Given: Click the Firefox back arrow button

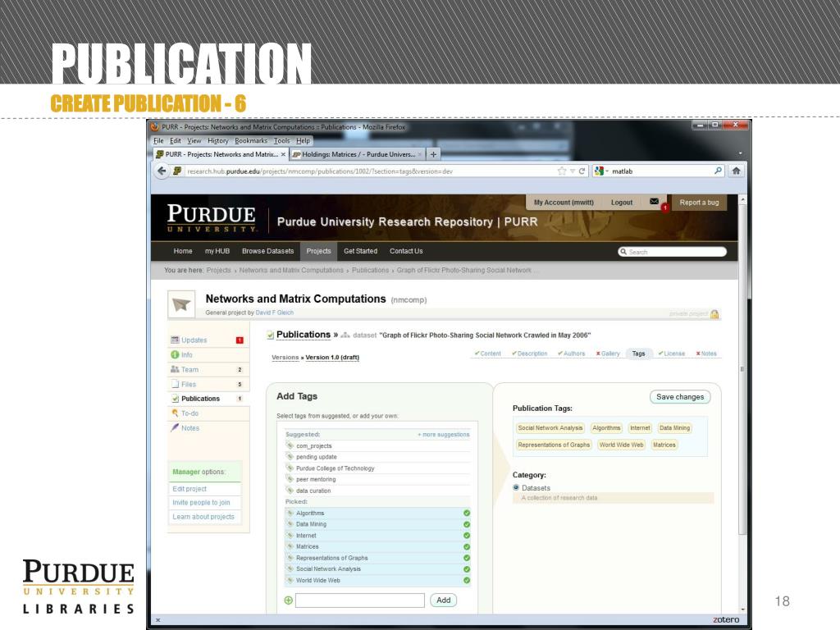Looking at the screenshot, I should [x=162, y=171].
